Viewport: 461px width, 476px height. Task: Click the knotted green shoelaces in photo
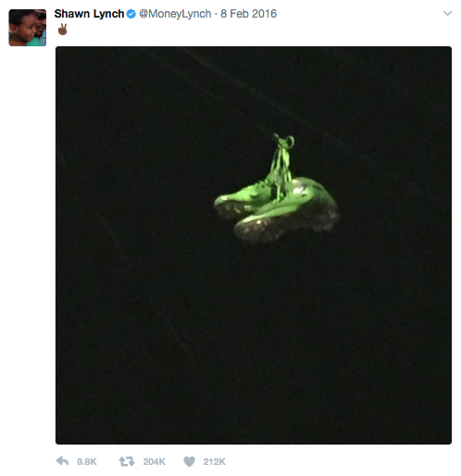282,160
